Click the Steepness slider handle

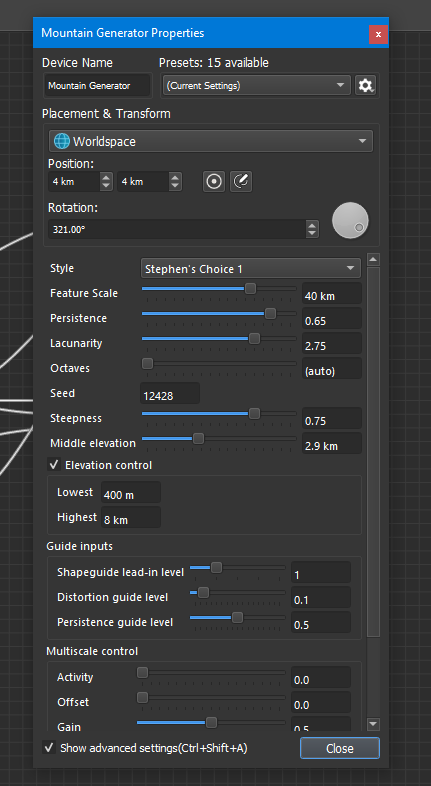click(x=255, y=414)
